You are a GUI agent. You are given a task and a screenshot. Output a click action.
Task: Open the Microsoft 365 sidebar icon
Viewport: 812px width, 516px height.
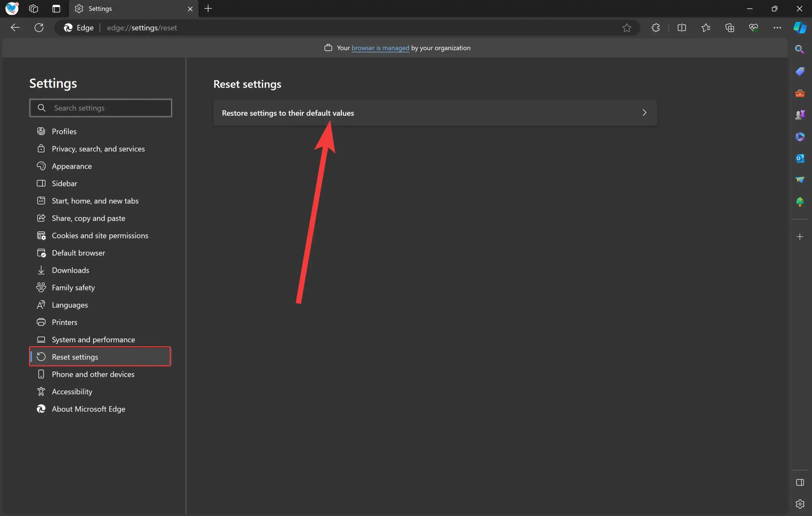click(x=800, y=136)
